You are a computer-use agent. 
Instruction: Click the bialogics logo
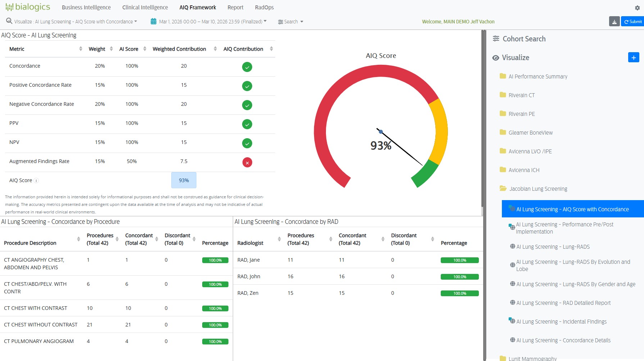click(28, 7)
